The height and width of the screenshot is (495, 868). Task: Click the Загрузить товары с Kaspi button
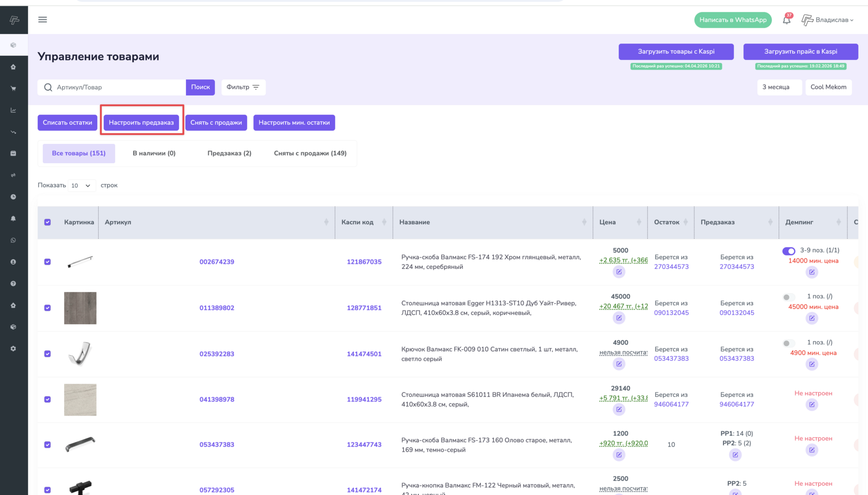(x=676, y=52)
